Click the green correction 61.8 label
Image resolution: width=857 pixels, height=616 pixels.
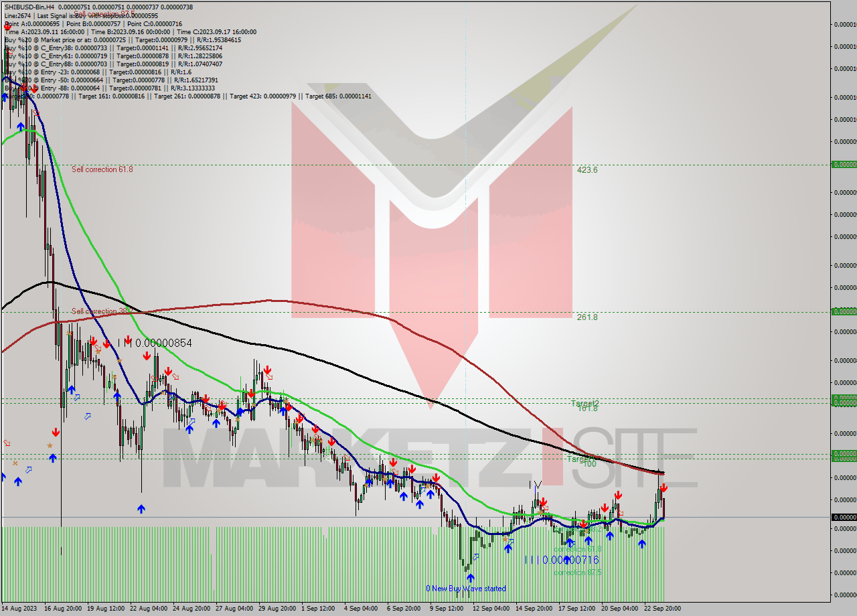point(577,549)
